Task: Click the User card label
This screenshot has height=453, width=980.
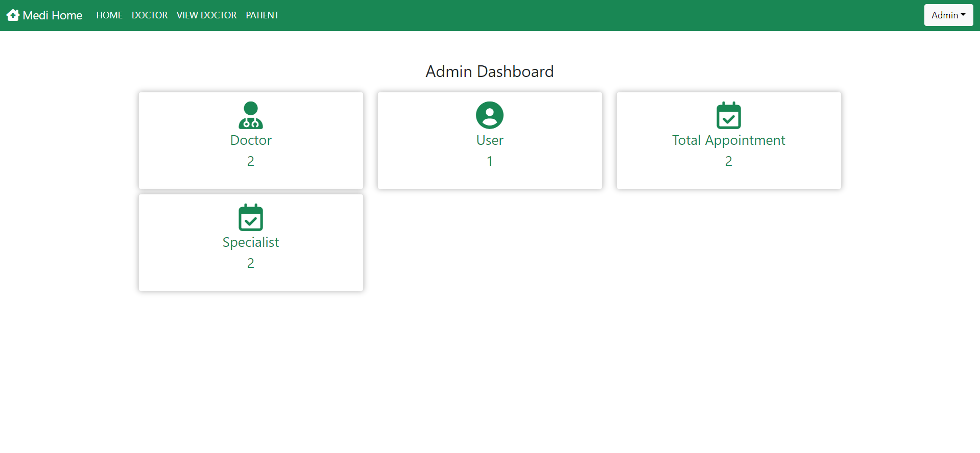Action: coord(490,140)
